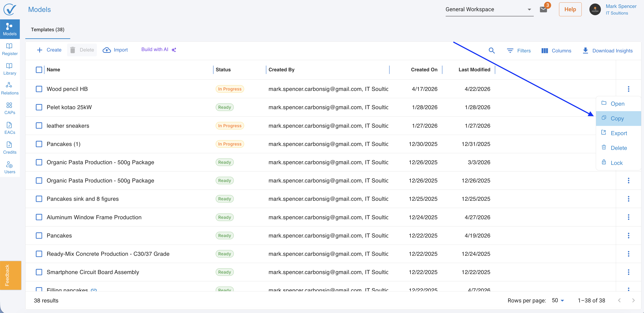Click Build with AI
The width and height of the screenshot is (644, 313).
coord(159,50)
